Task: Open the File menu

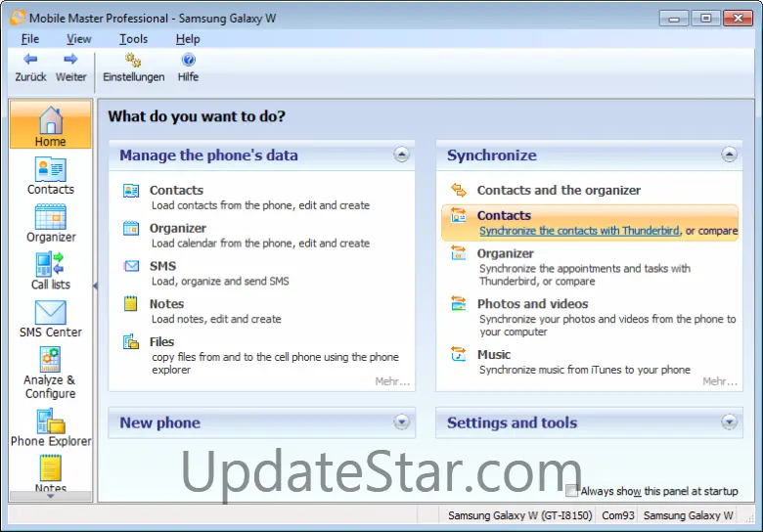Action: [x=30, y=39]
